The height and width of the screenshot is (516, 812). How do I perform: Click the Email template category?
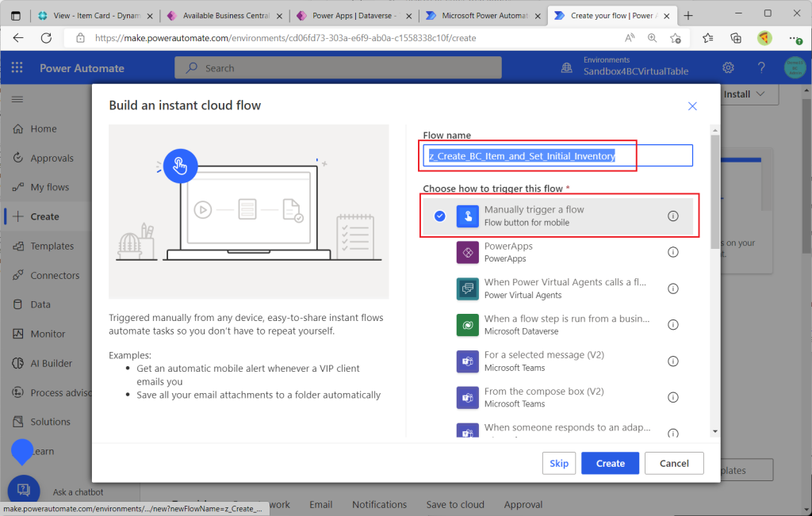[320, 504]
